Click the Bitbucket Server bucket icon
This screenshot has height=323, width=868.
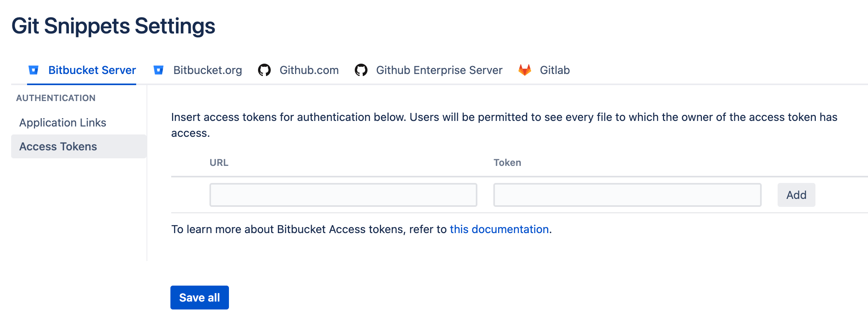(x=33, y=70)
